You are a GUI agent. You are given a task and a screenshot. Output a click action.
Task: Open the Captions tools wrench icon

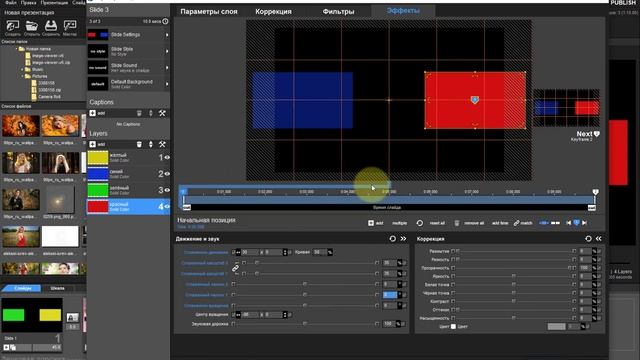[162, 113]
